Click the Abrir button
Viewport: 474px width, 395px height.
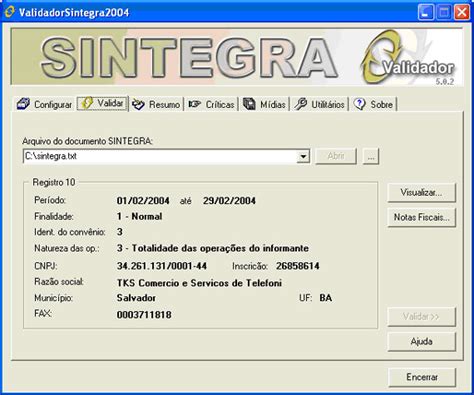coord(336,156)
